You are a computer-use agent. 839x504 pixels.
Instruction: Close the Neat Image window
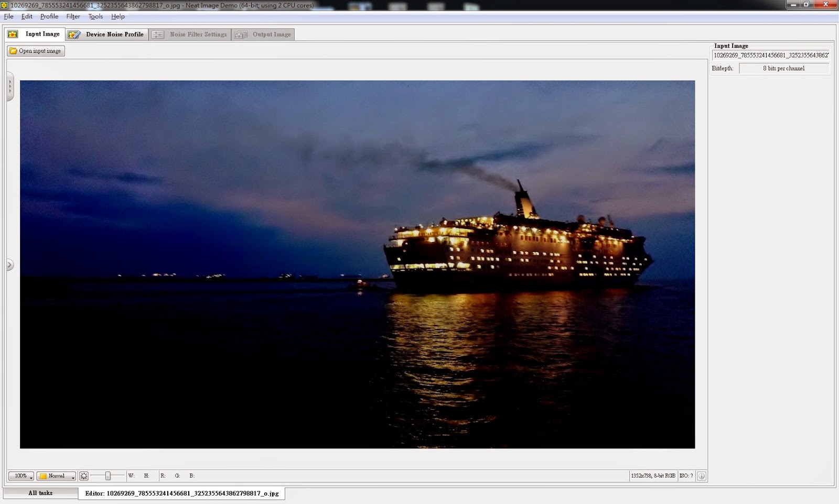pyautogui.click(x=825, y=5)
